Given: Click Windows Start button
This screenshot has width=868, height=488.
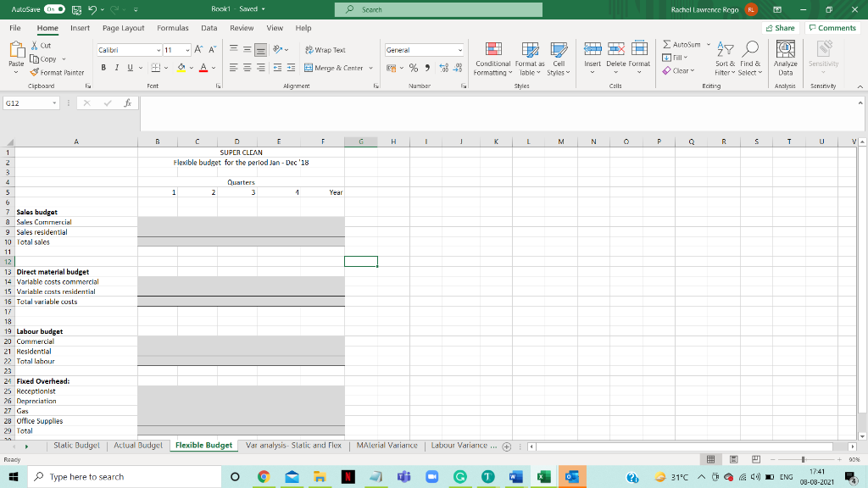Looking at the screenshot, I should click(14, 476).
